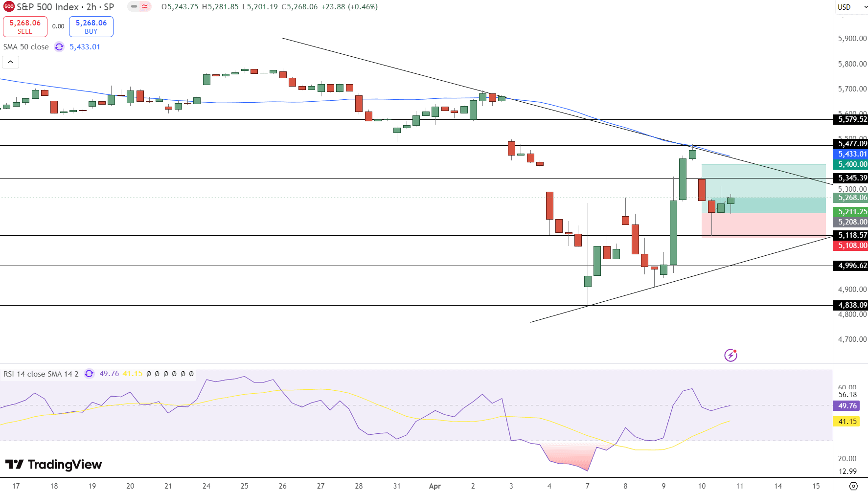Click the date 24 on the time axis
This screenshot has height=492, width=868.
206,486
